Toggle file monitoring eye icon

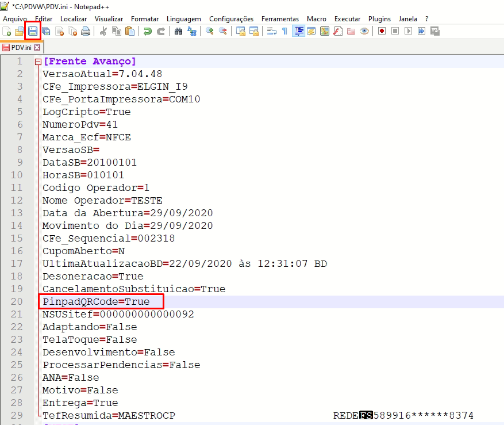click(x=364, y=31)
